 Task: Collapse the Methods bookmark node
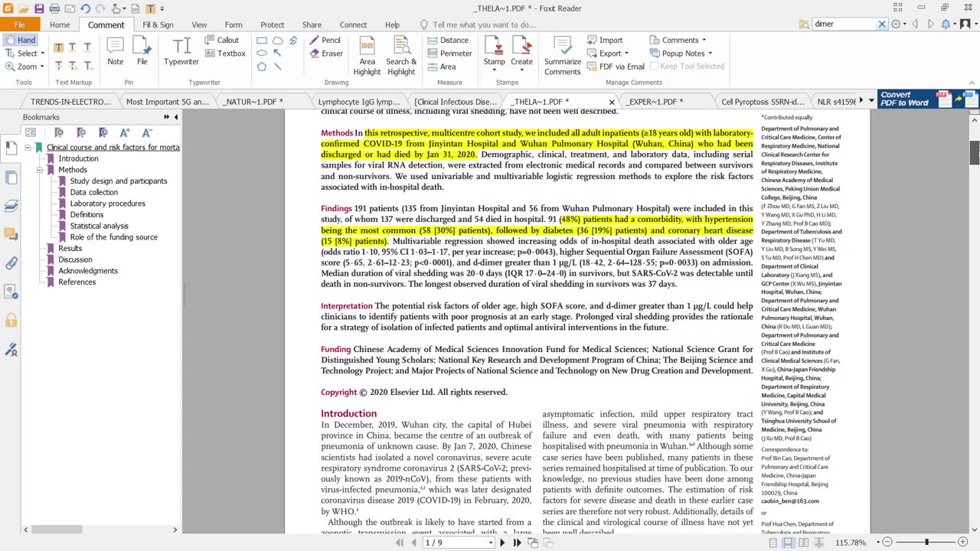pyautogui.click(x=40, y=170)
